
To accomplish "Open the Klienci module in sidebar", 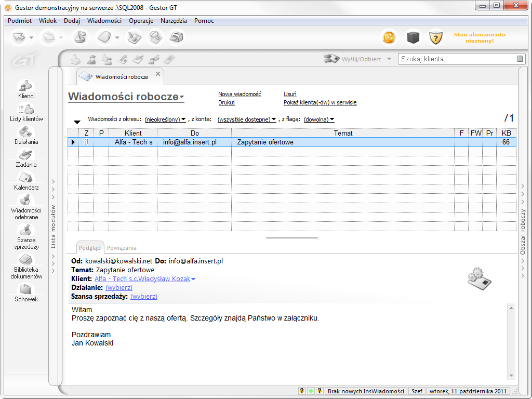I will pos(26,89).
